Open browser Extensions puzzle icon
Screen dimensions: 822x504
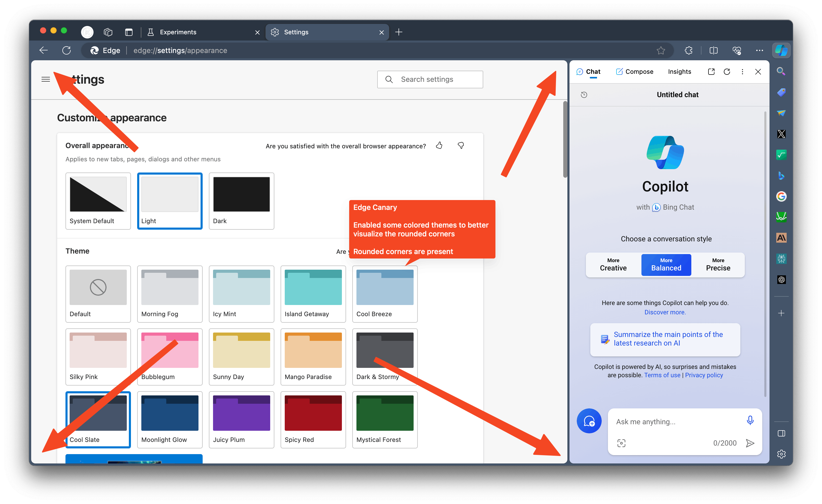pos(688,50)
